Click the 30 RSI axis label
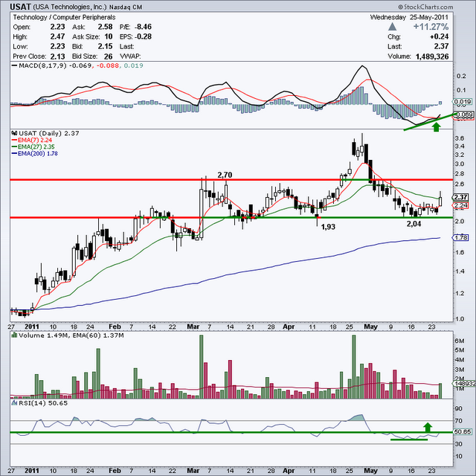 458,444
